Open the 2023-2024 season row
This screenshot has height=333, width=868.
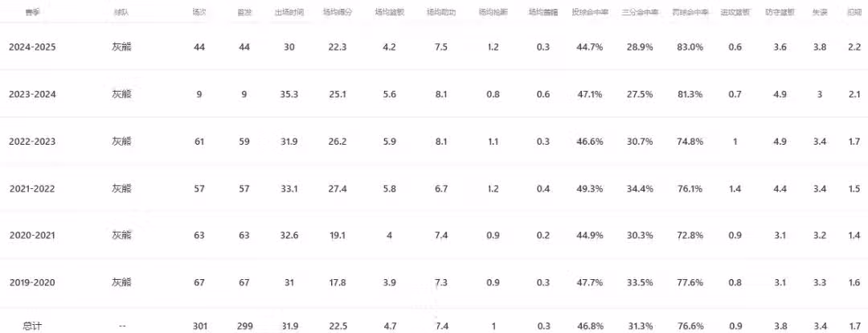click(x=32, y=94)
